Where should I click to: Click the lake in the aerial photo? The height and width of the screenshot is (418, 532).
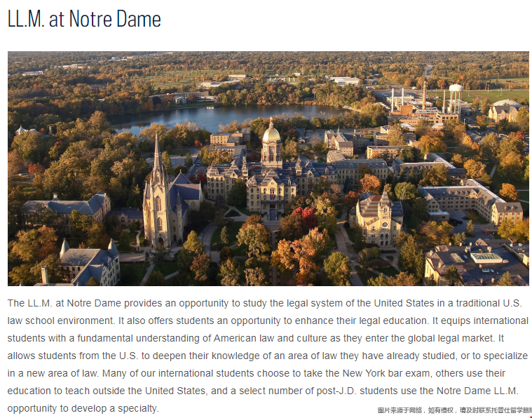224,117
